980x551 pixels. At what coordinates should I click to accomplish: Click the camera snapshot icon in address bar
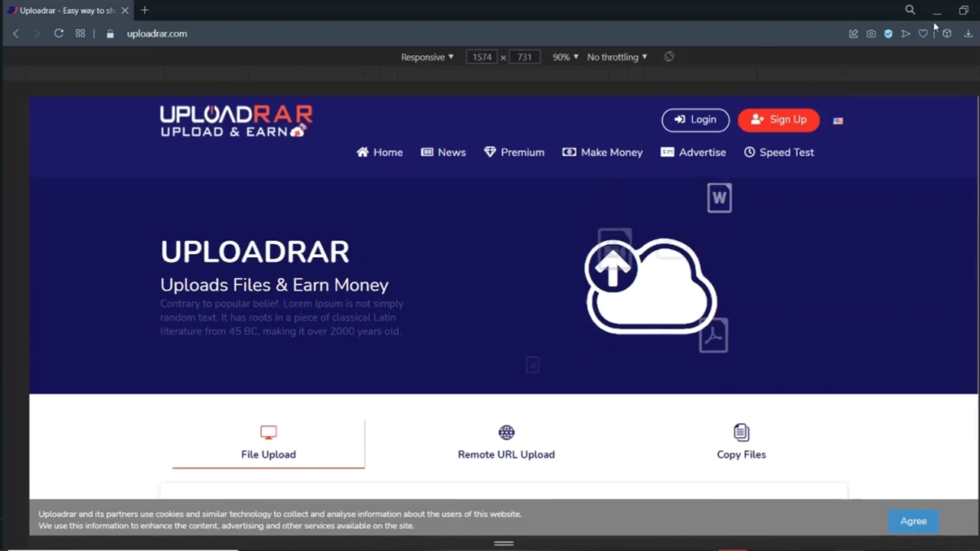[x=871, y=34]
